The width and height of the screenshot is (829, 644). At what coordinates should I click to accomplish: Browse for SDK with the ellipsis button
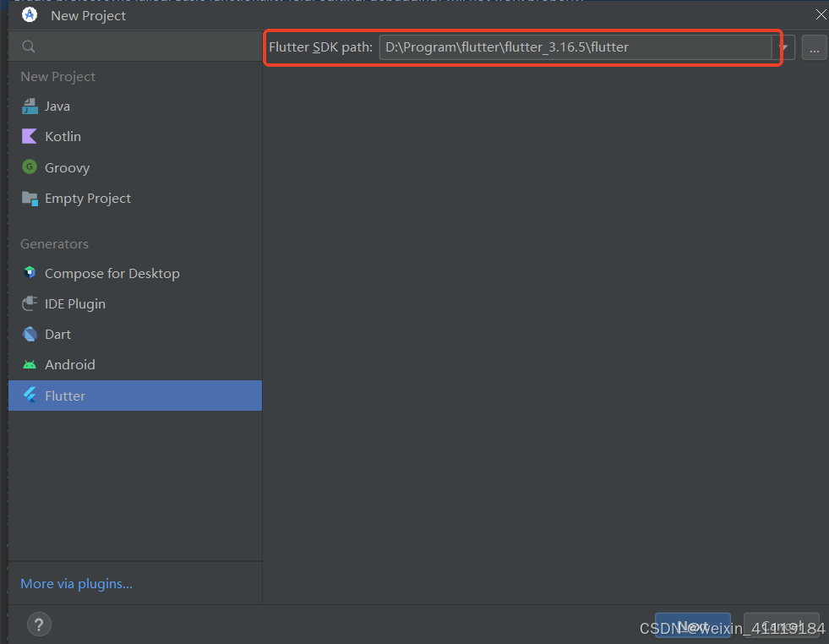point(814,47)
